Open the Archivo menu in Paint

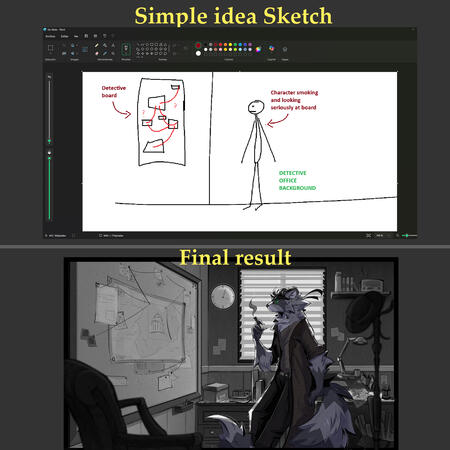(x=50, y=36)
